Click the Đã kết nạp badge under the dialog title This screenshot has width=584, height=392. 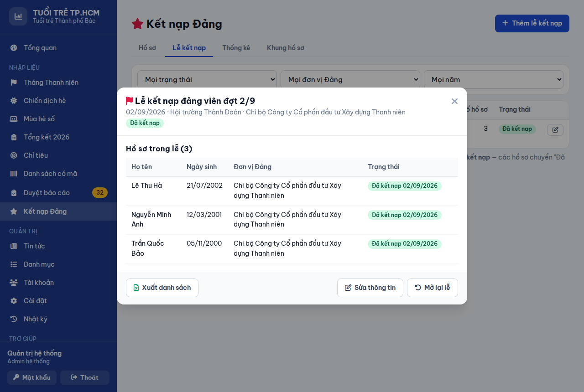coord(145,123)
